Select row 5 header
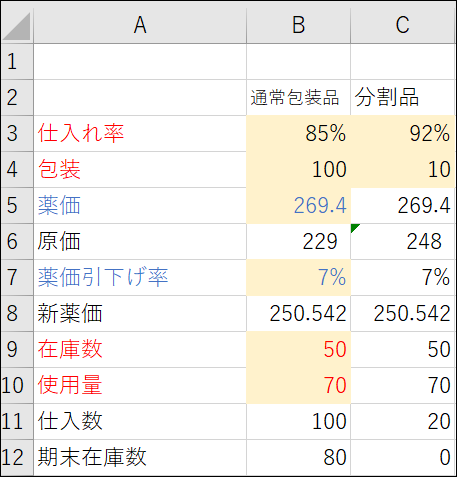Image resolution: width=457 pixels, height=477 pixels. (x=17, y=206)
